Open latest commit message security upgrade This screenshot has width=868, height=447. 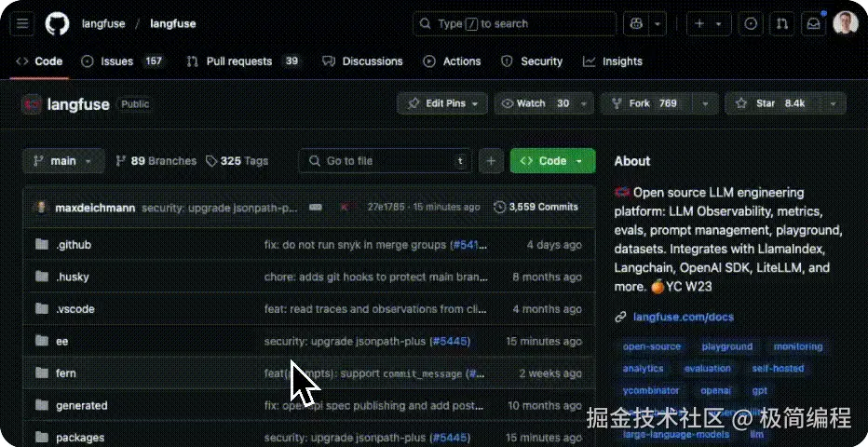click(220, 208)
